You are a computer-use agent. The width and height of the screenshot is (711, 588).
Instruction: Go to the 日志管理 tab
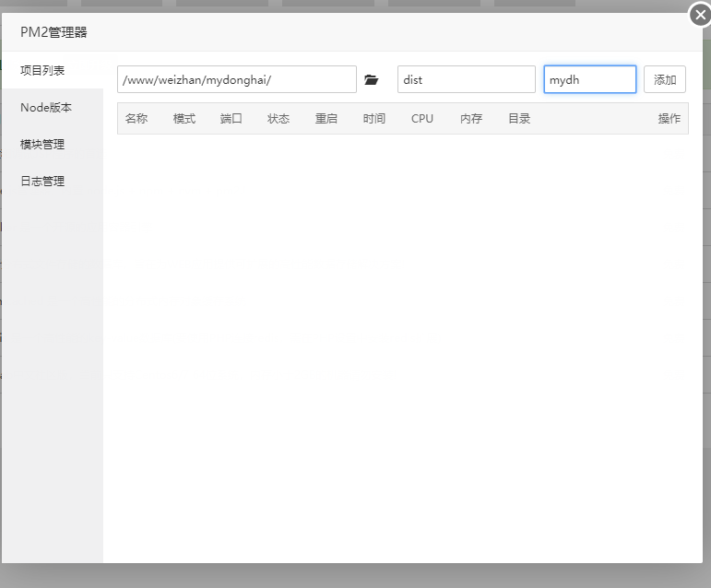click(x=43, y=182)
